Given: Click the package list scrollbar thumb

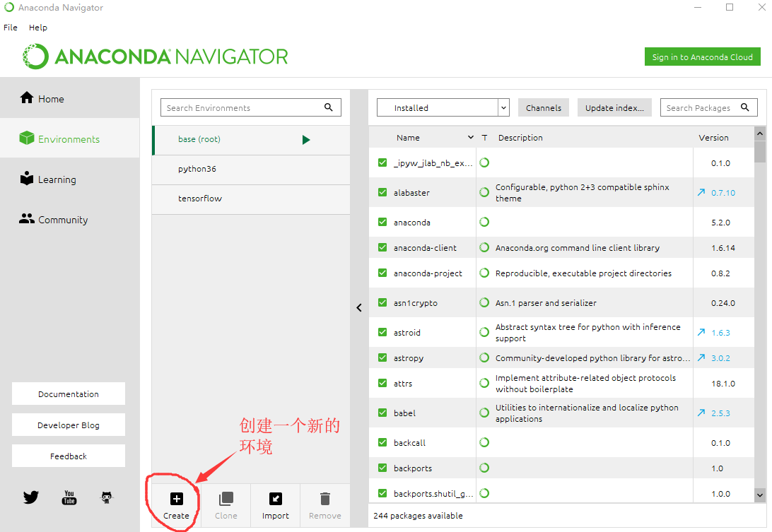Looking at the screenshot, I should 760,151.
